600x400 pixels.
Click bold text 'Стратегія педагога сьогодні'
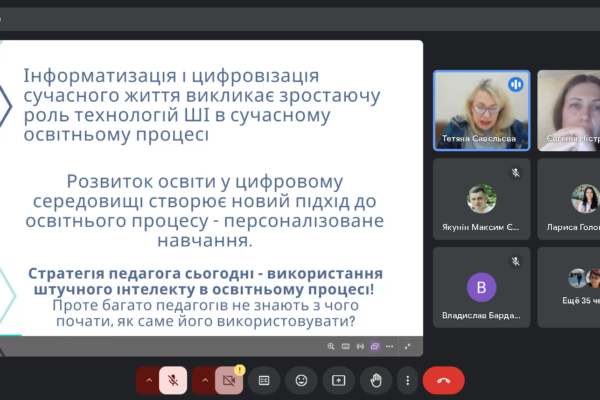tap(141, 273)
